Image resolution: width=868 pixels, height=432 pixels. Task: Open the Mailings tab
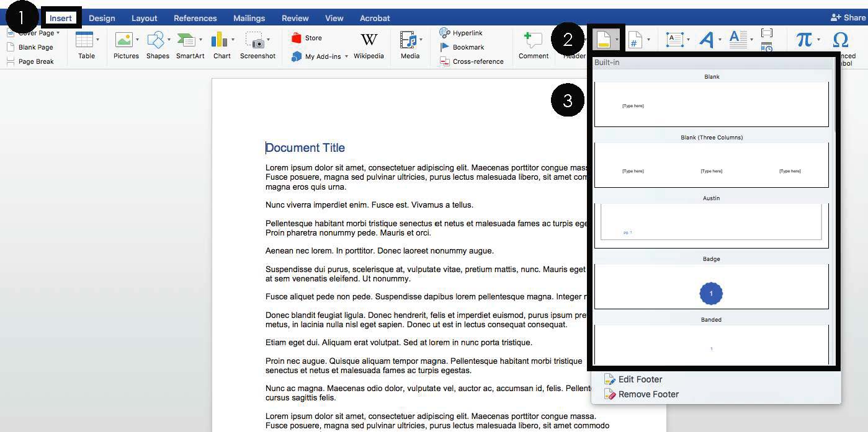pyautogui.click(x=249, y=18)
